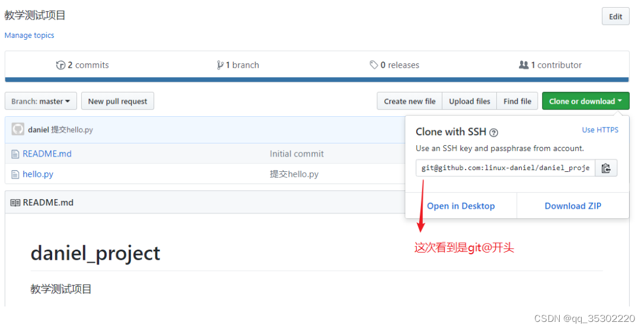This screenshot has width=644, height=329.
Task: Click the 教学测试项目 repository description at top
Action: 35,15
